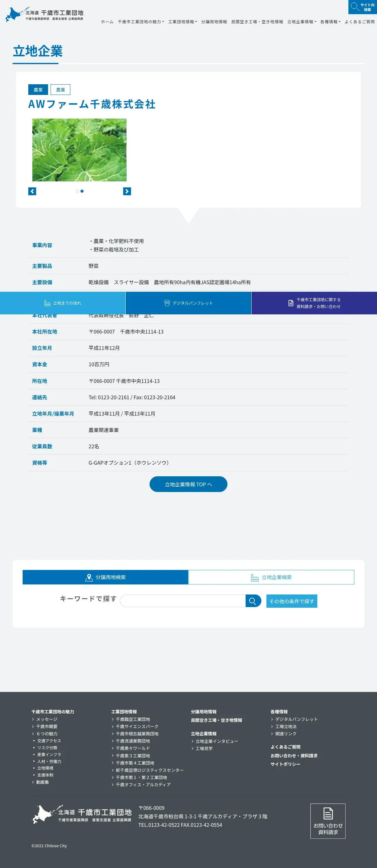Open 民間空き工場・空き地情報 menu item
The image size is (377, 868).
click(x=257, y=22)
